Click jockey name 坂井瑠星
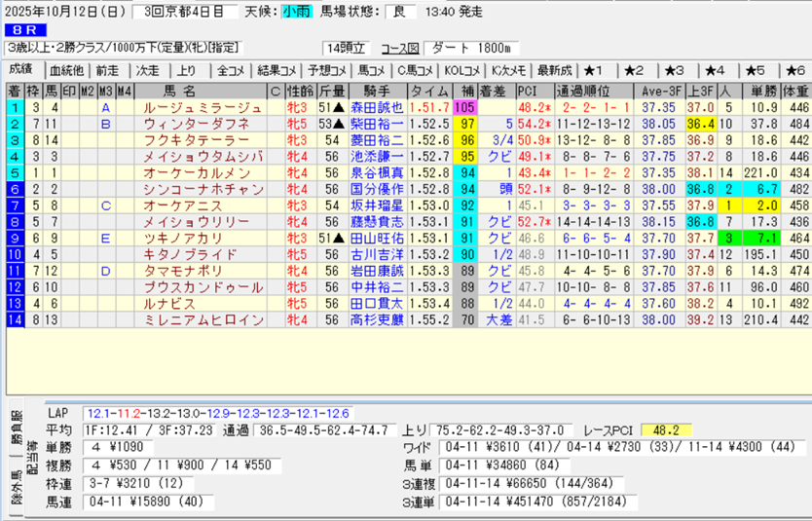The image size is (812, 521). 376,206
